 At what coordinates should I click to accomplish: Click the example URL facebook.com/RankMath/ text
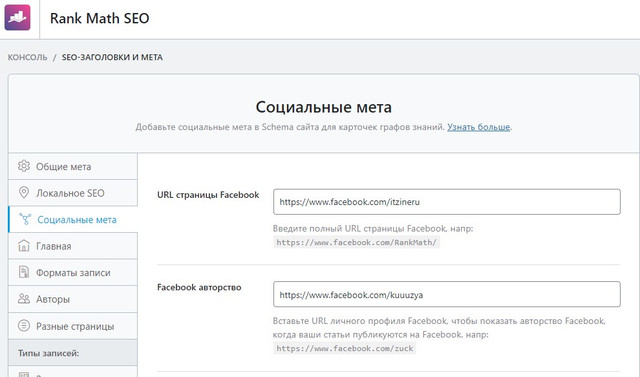[356, 242]
